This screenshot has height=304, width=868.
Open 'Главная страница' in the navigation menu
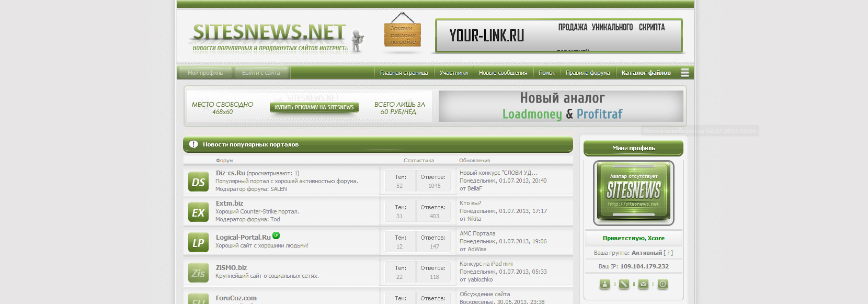coord(404,73)
